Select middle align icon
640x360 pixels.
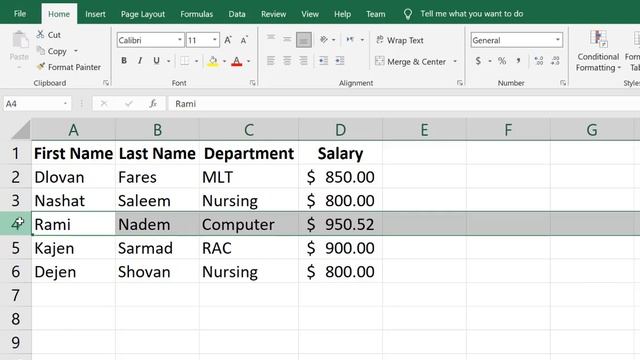pos(287,40)
